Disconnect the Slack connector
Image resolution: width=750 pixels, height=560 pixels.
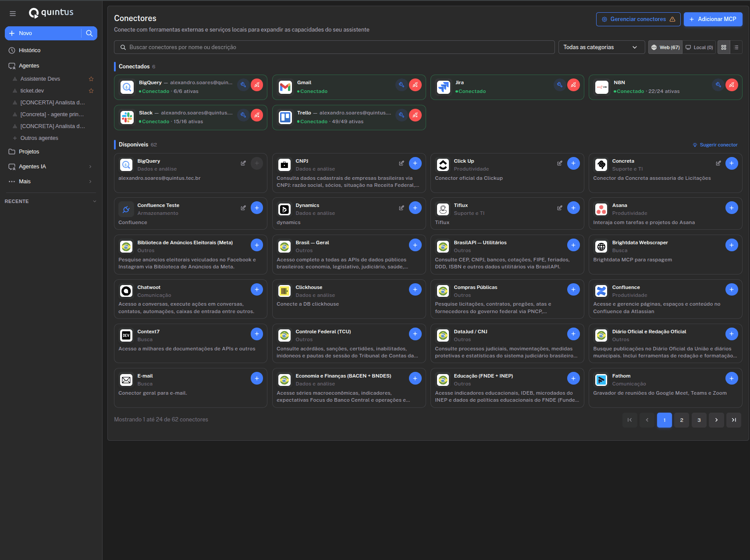(257, 115)
